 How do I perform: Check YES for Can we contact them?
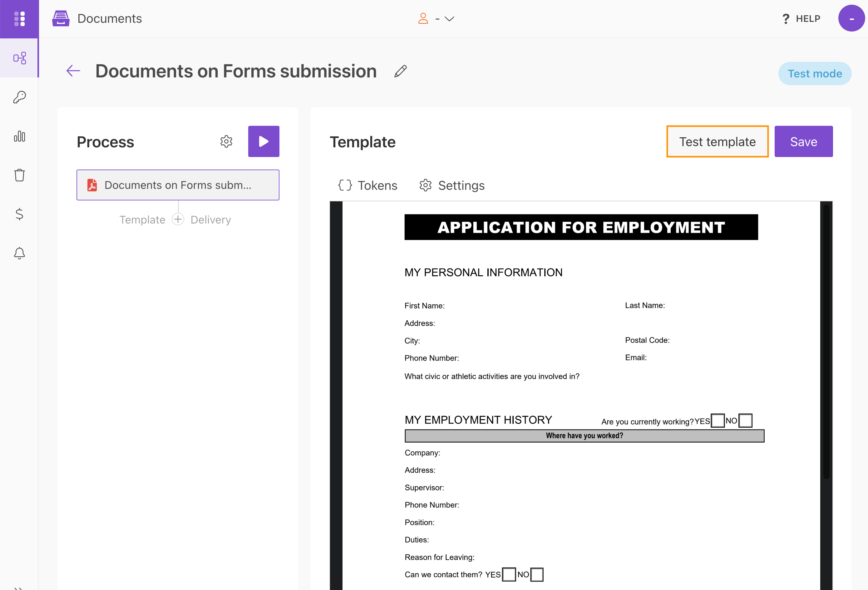(509, 574)
